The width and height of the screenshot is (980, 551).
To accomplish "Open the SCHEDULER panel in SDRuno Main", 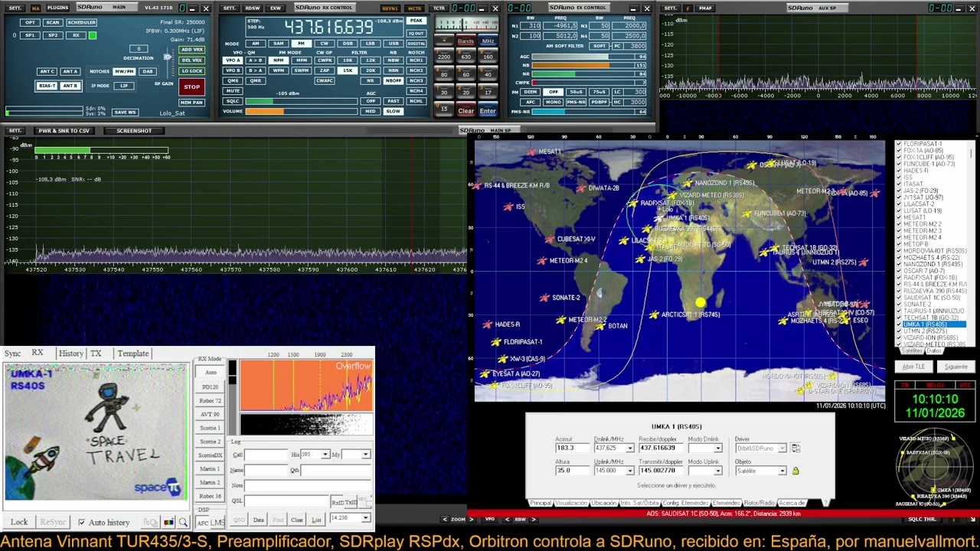I will [81, 22].
